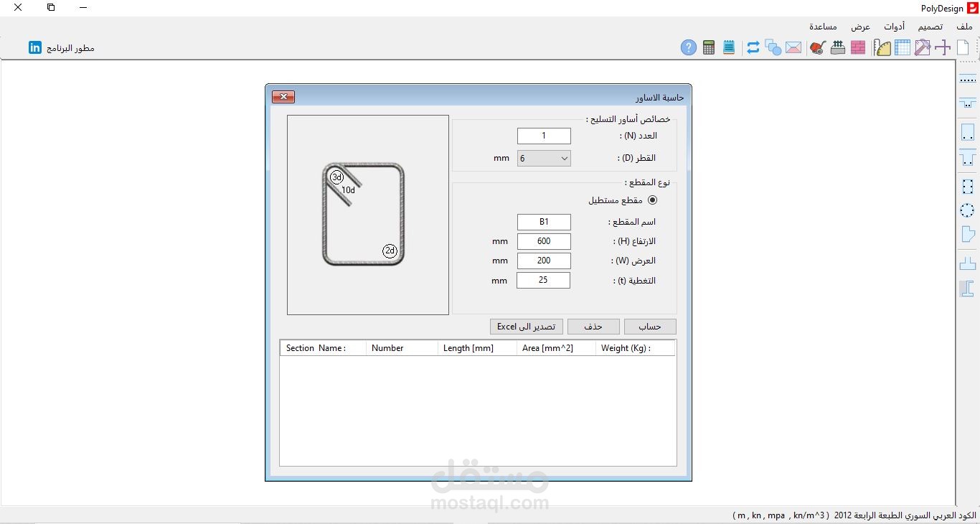Click the height (H) field 600
980x524 pixels.
[x=544, y=241]
